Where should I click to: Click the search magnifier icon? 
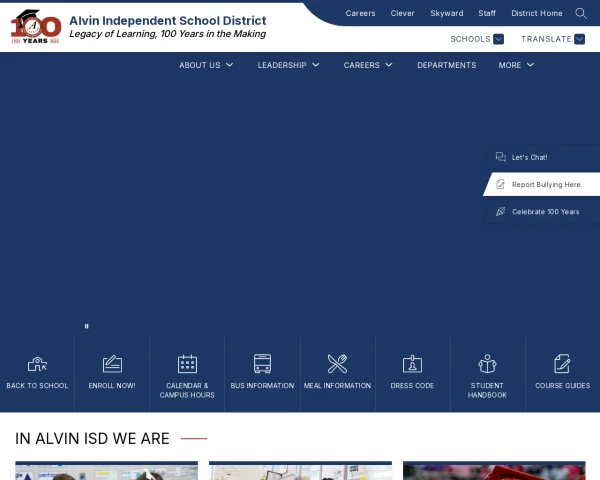[x=581, y=13]
